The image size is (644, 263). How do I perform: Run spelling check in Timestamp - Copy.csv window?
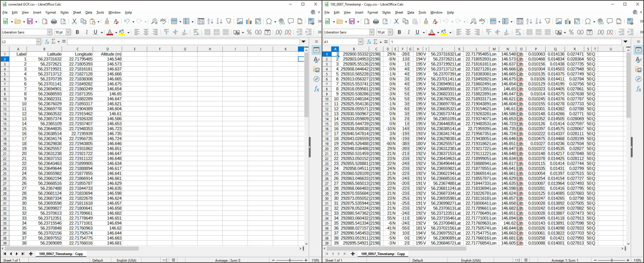[x=482, y=21]
